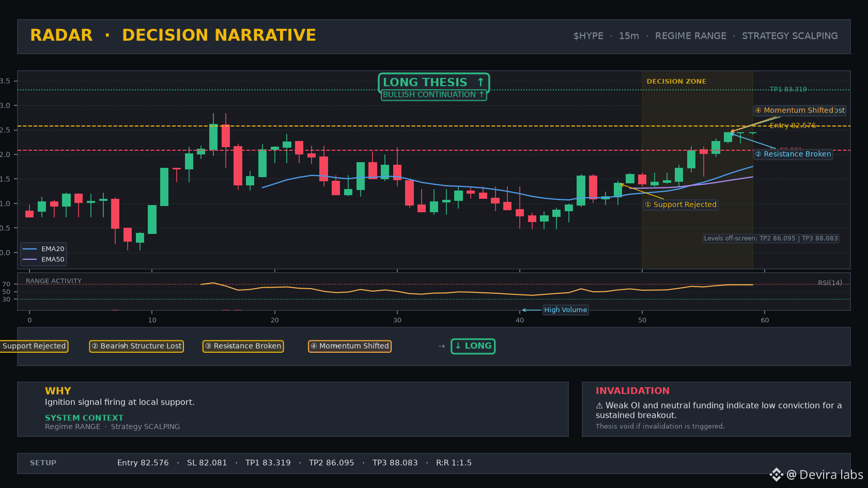The width and height of the screenshot is (868, 488).
Task: Click the step 3 Resistance Broken chip below the chart
Action: (x=243, y=346)
